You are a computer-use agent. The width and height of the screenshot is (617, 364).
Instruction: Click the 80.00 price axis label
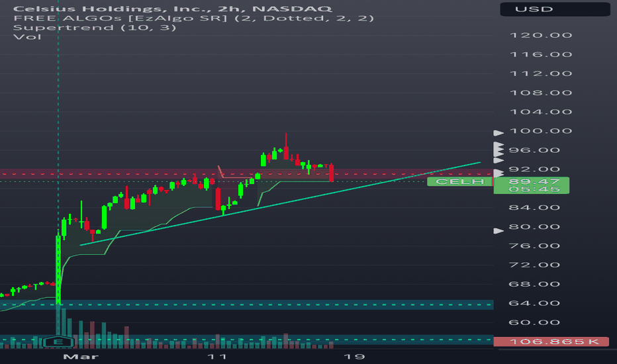534,226
